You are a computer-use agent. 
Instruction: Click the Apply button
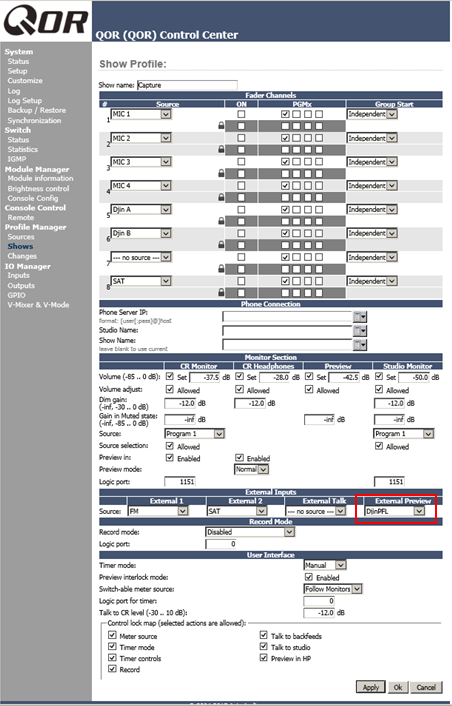click(371, 687)
